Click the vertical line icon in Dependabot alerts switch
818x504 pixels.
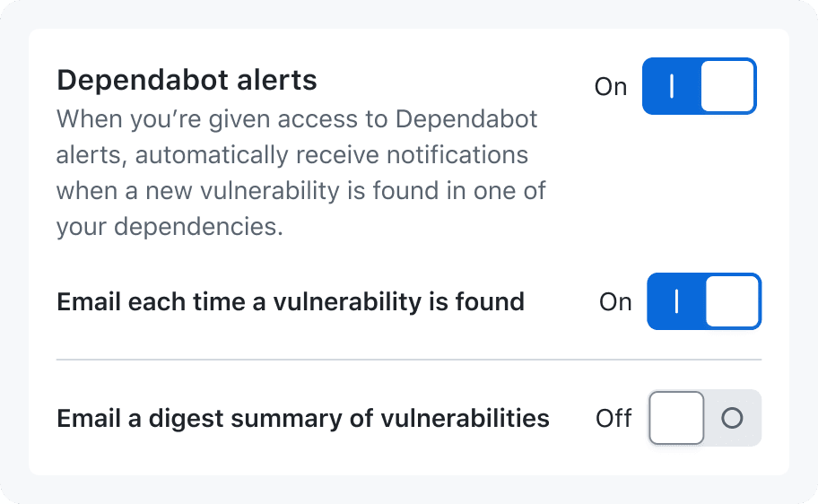(x=672, y=86)
